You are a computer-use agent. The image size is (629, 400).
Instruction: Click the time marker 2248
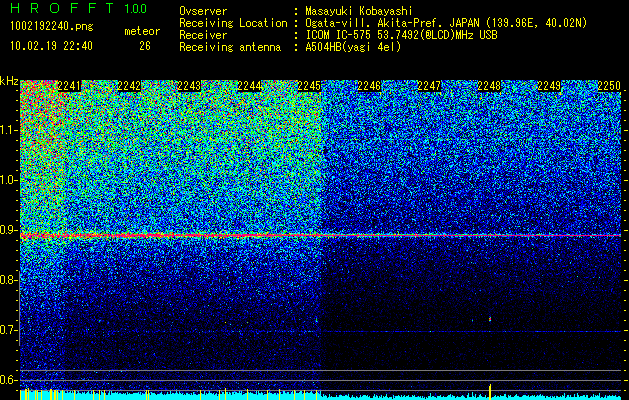[x=489, y=86]
